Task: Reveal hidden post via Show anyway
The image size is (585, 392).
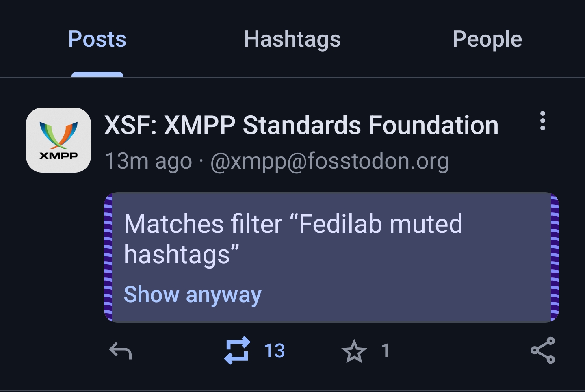Action: click(193, 295)
